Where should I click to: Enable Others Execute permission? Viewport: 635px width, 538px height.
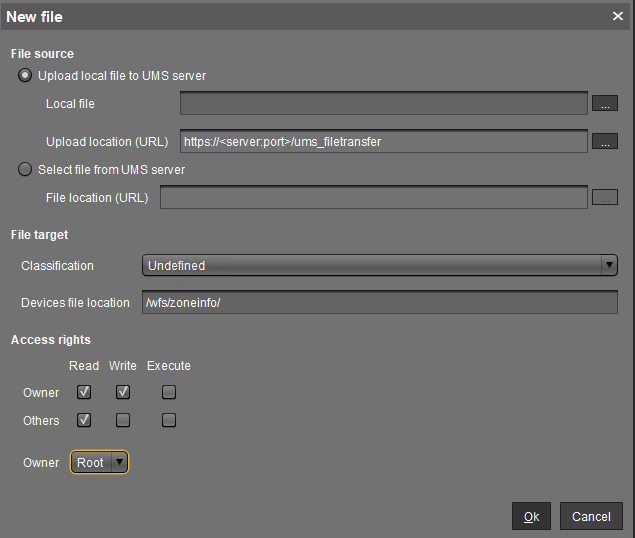[x=169, y=420]
